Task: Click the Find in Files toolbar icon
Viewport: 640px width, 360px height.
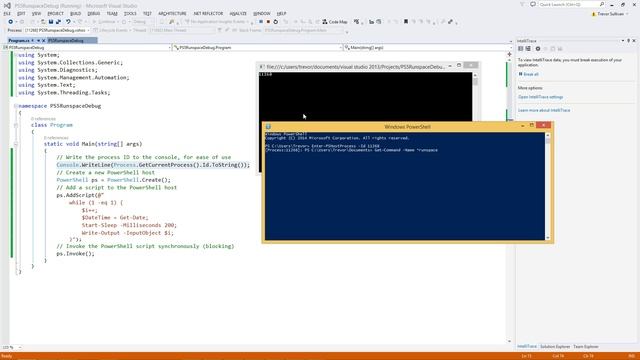Action: coord(171,22)
